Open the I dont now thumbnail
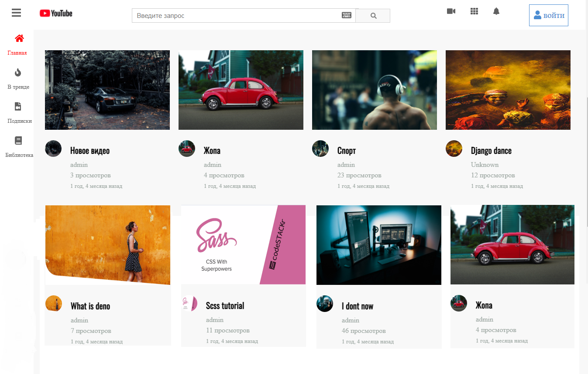 (379, 245)
